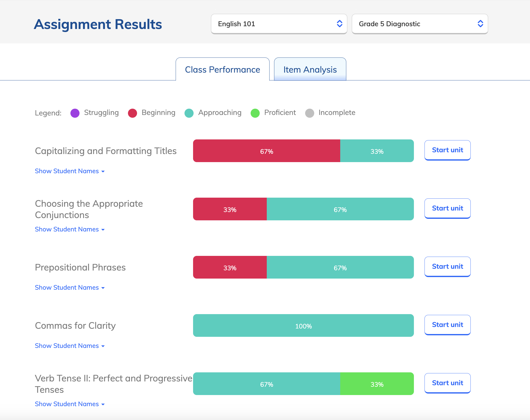The image size is (530, 420).
Task: Click Start unit for Prepositional Phrases
Action: pos(447,266)
